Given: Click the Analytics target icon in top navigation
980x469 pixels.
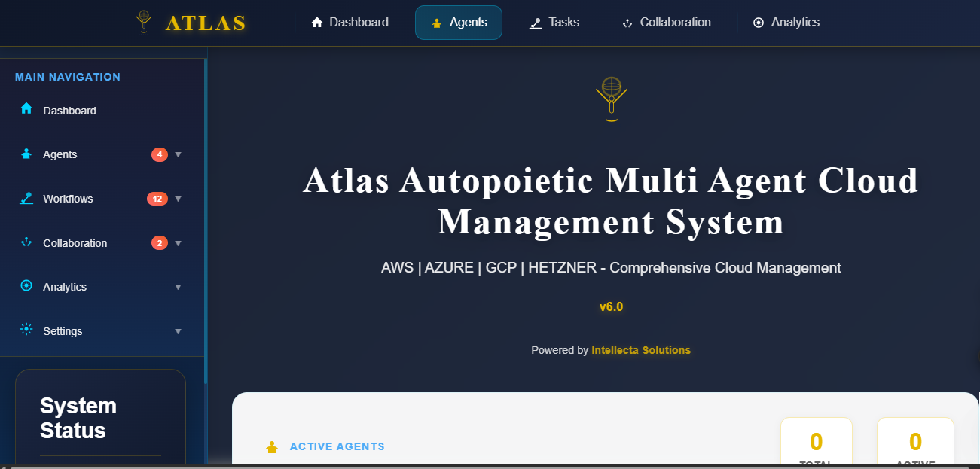Looking at the screenshot, I should click(x=759, y=23).
